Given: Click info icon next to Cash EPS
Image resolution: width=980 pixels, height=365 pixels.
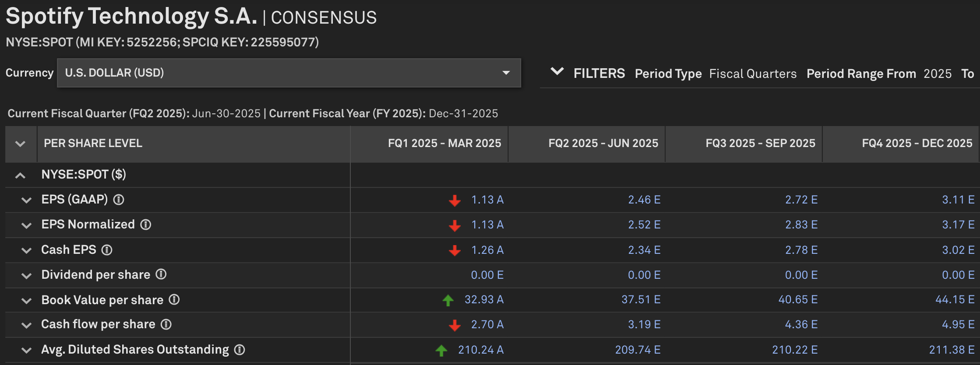Looking at the screenshot, I should (x=107, y=250).
